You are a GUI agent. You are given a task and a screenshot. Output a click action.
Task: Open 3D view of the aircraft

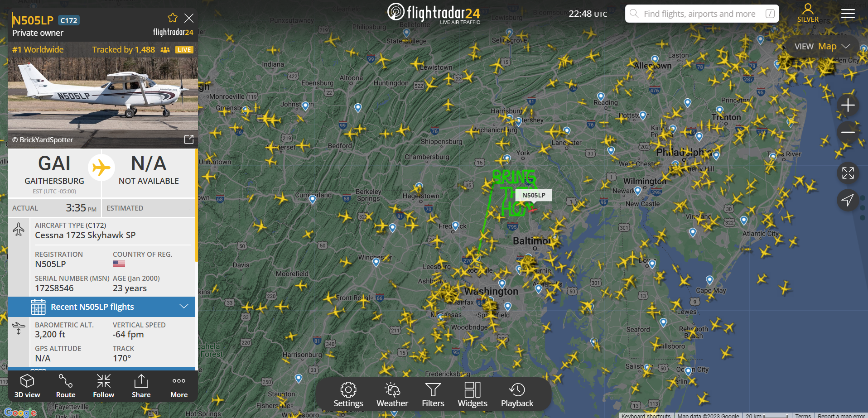tap(27, 386)
